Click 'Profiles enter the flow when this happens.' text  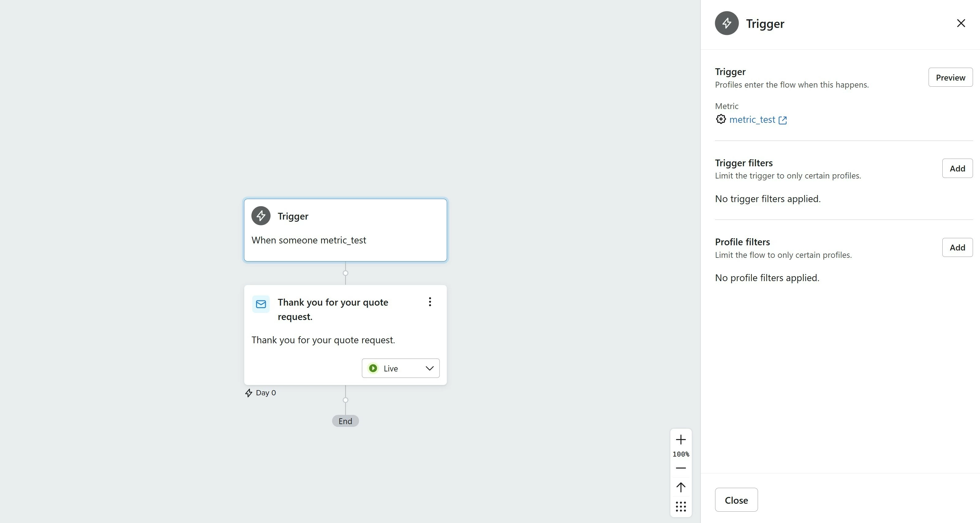click(792, 85)
